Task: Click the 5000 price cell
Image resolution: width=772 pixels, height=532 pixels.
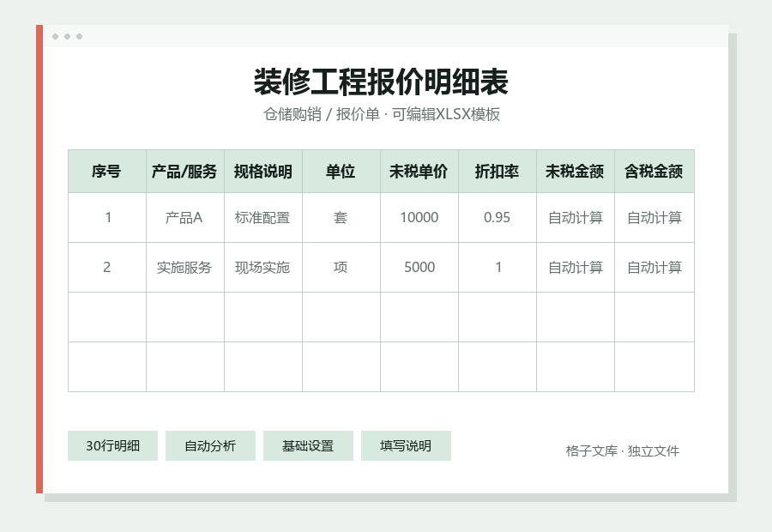Action: pyautogui.click(x=419, y=267)
